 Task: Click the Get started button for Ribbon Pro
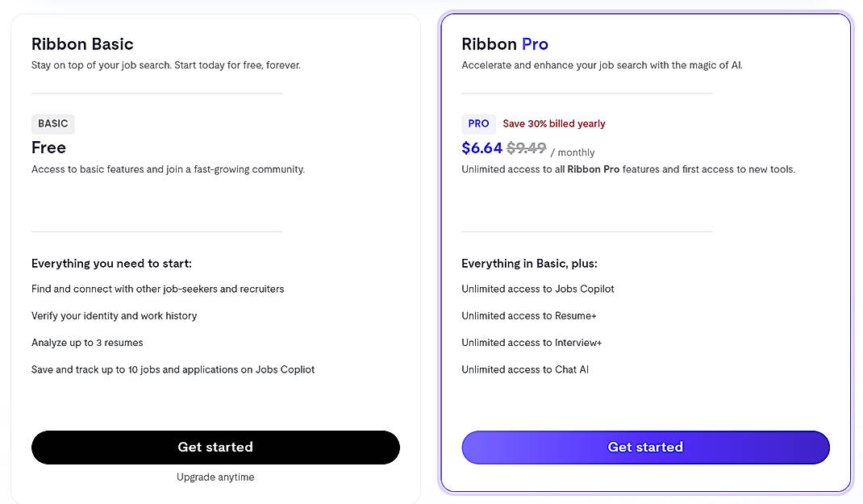(645, 448)
